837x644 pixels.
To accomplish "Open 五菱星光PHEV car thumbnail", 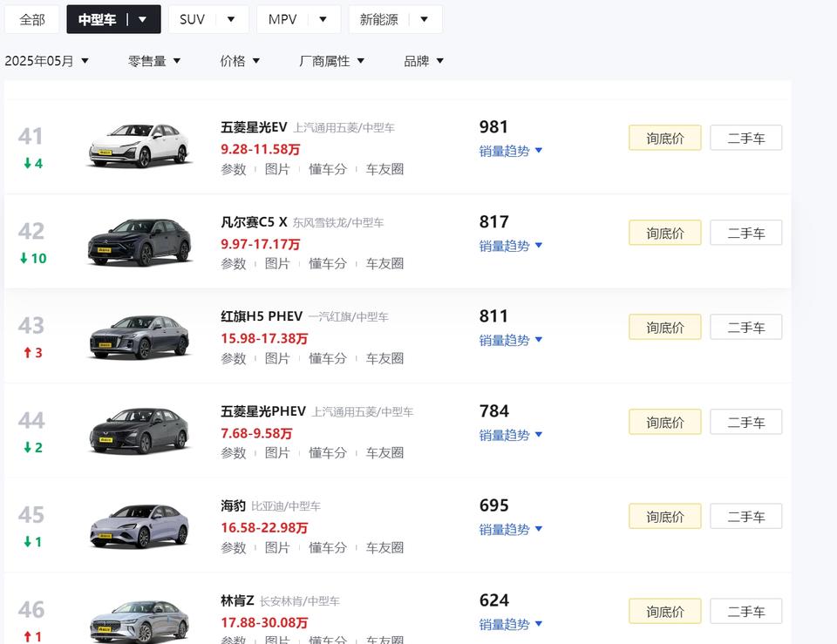I will (139, 430).
